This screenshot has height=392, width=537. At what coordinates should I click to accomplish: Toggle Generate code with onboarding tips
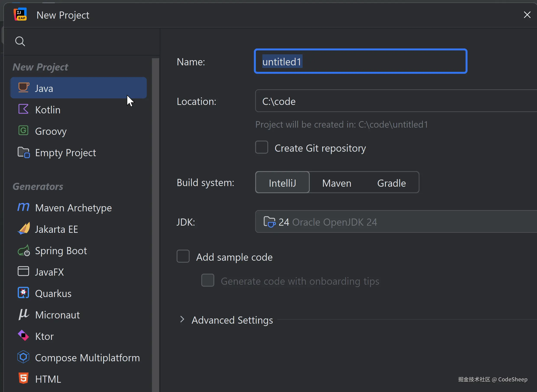click(x=208, y=280)
